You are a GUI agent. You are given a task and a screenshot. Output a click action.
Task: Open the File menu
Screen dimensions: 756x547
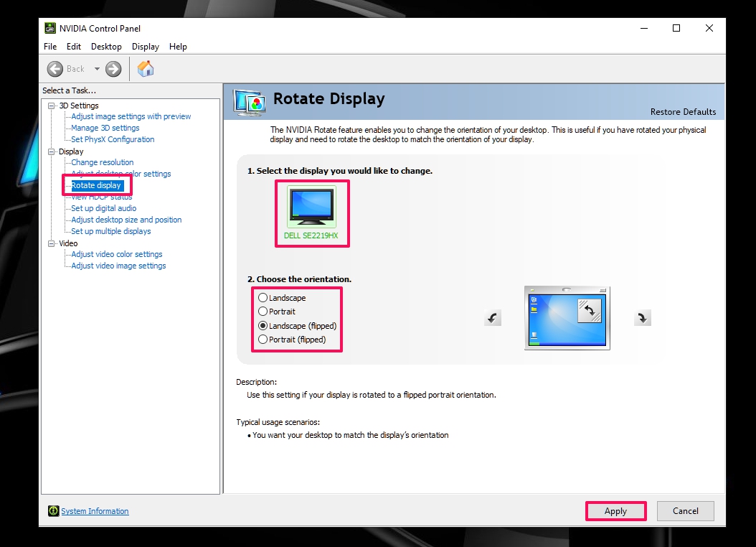[x=50, y=47]
